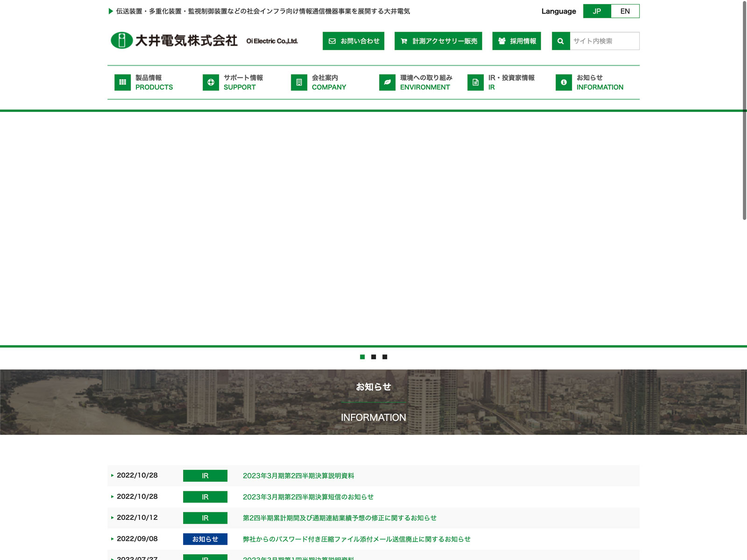Click the Environment leaf icon
The image size is (747, 560).
pos(387,82)
